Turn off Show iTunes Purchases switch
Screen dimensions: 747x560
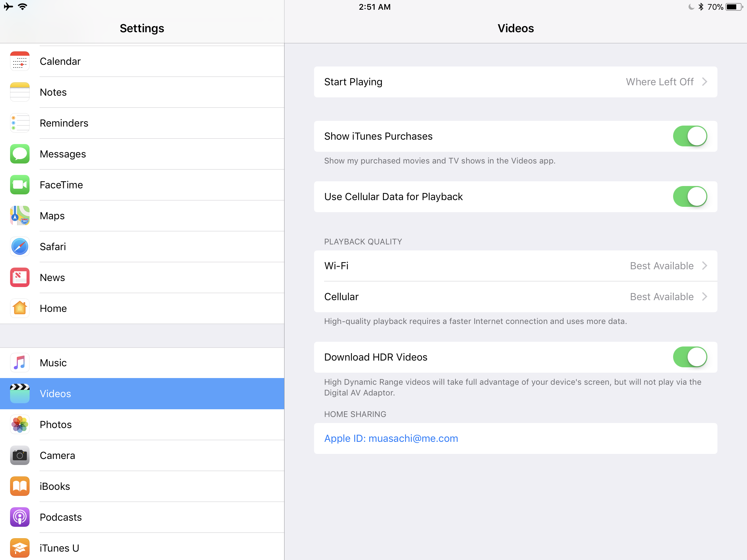[x=690, y=136]
